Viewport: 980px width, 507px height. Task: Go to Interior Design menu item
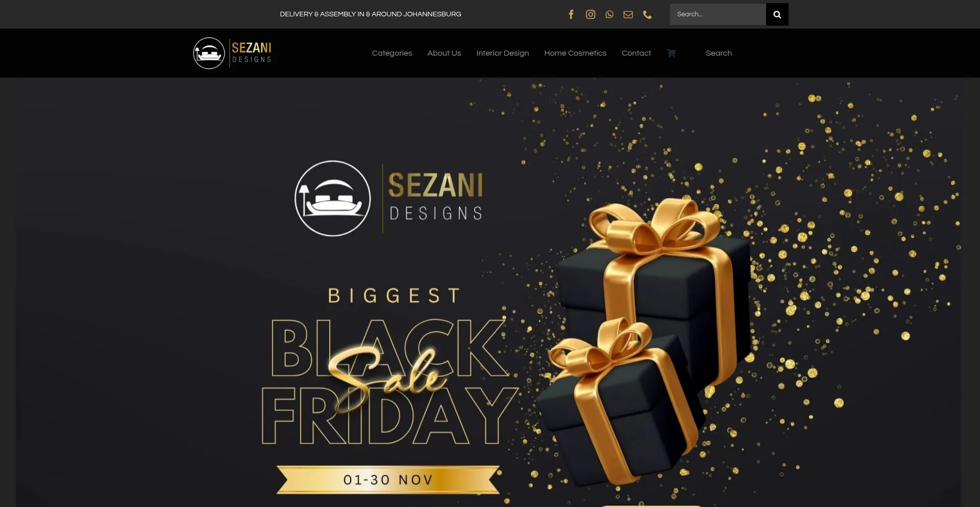pos(502,53)
